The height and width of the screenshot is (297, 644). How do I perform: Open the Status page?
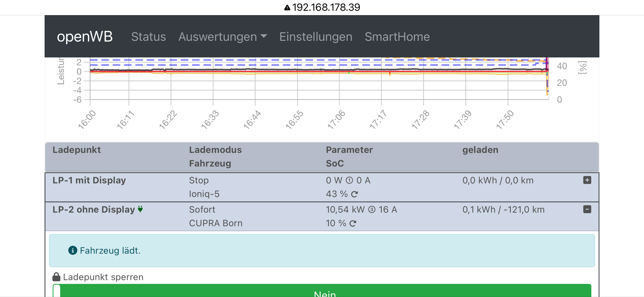point(148,37)
